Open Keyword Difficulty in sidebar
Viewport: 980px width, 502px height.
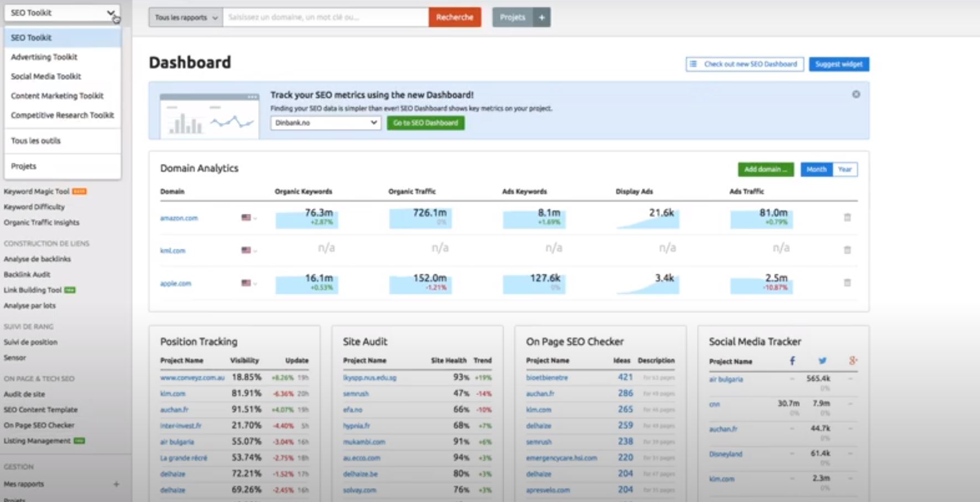coord(34,207)
